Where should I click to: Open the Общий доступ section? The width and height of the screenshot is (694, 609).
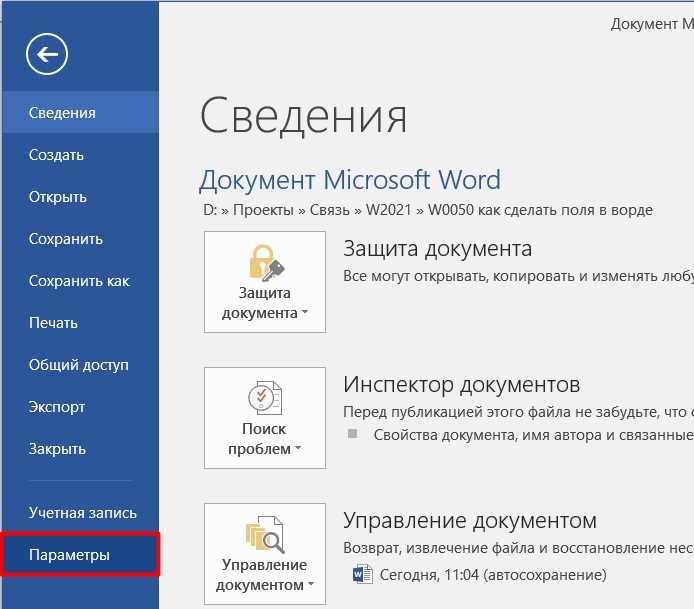(x=80, y=365)
